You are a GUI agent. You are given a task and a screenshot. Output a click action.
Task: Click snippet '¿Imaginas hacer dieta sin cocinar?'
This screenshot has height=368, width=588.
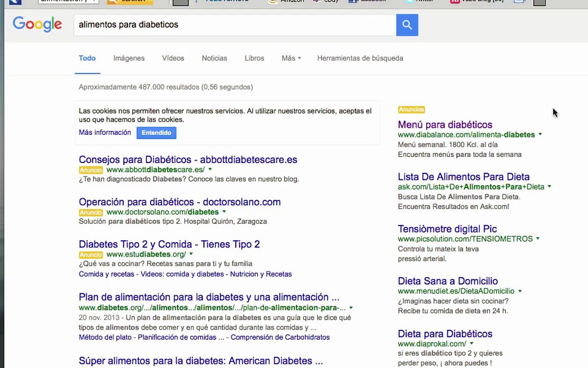click(453, 301)
